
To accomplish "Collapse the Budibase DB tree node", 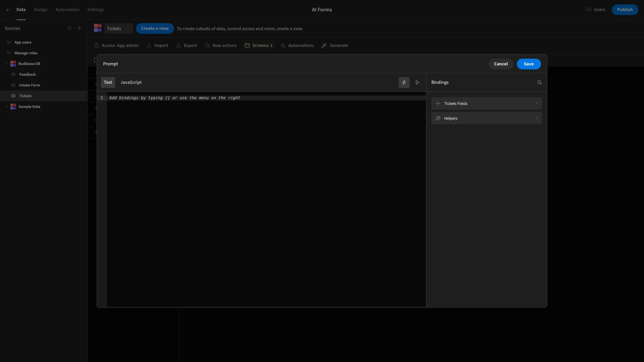I will (x=7, y=64).
